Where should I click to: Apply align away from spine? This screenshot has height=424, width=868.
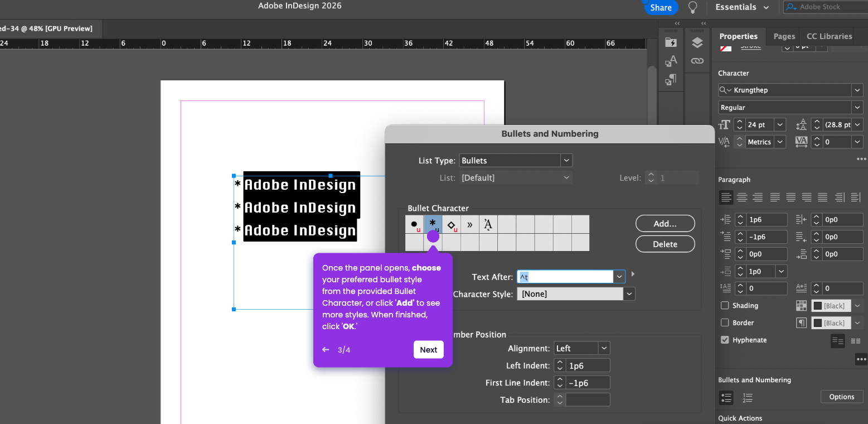tap(856, 197)
